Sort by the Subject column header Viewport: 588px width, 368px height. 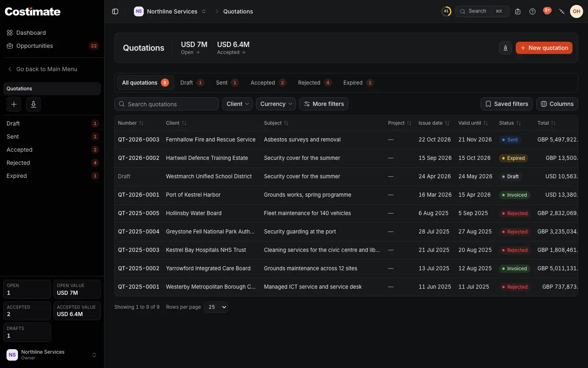[276, 123]
